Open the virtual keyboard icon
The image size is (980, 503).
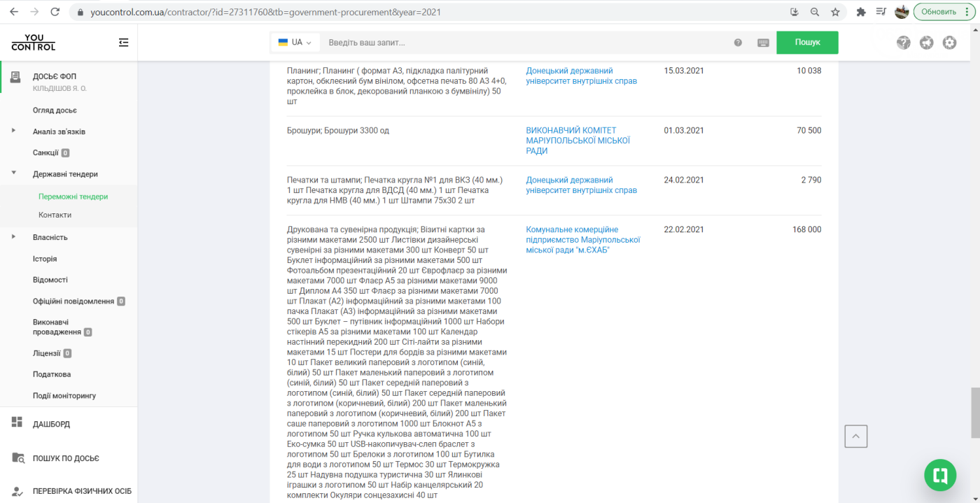coord(763,43)
